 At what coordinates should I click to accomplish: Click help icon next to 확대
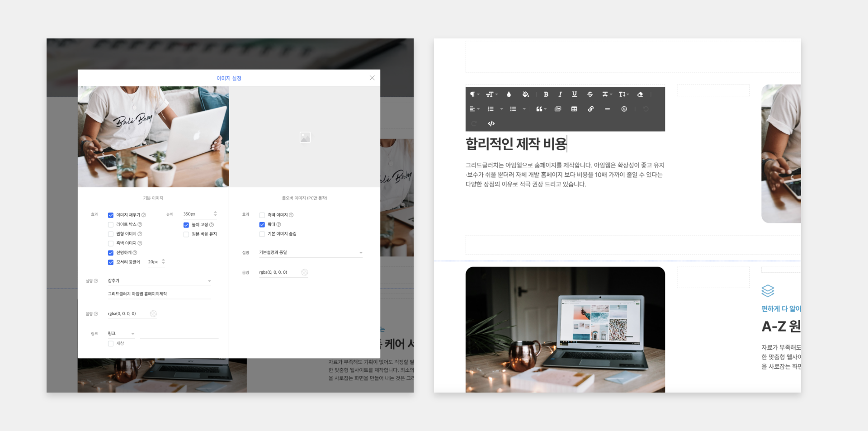click(x=278, y=224)
